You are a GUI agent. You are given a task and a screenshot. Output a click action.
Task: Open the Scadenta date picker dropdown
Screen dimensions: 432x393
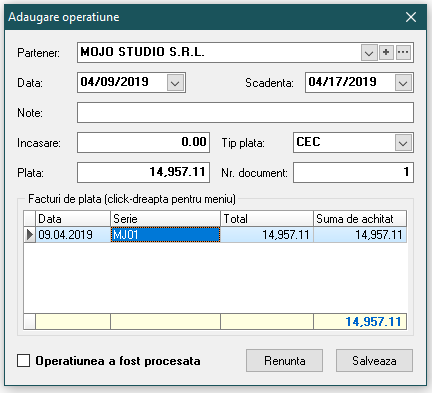pos(403,83)
